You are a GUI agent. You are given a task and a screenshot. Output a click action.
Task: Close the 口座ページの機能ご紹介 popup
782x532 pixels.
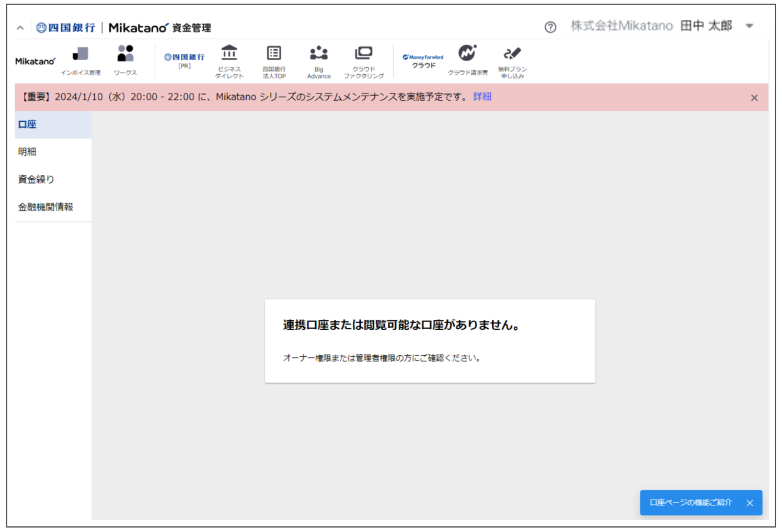pos(750,503)
